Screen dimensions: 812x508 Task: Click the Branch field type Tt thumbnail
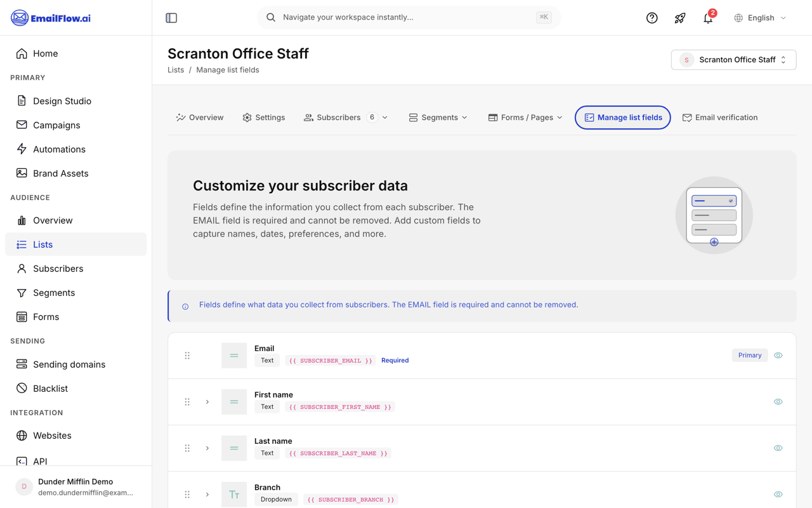tap(234, 495)
